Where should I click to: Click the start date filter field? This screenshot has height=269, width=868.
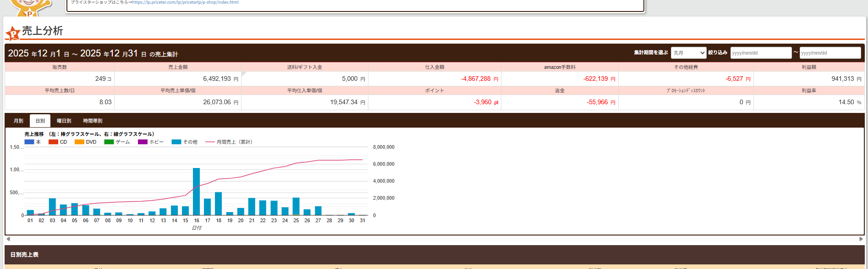761,53
